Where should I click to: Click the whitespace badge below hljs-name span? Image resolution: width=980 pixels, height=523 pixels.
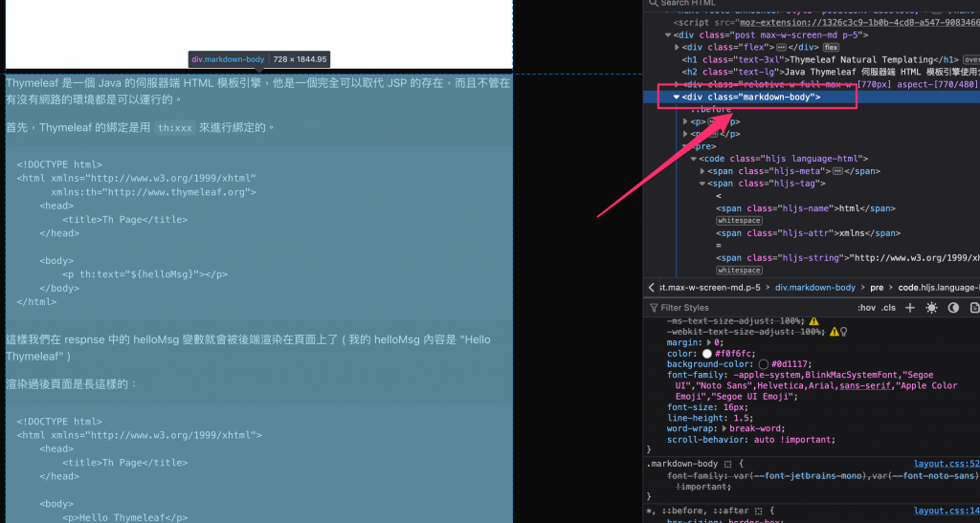(x=739, y=221)
